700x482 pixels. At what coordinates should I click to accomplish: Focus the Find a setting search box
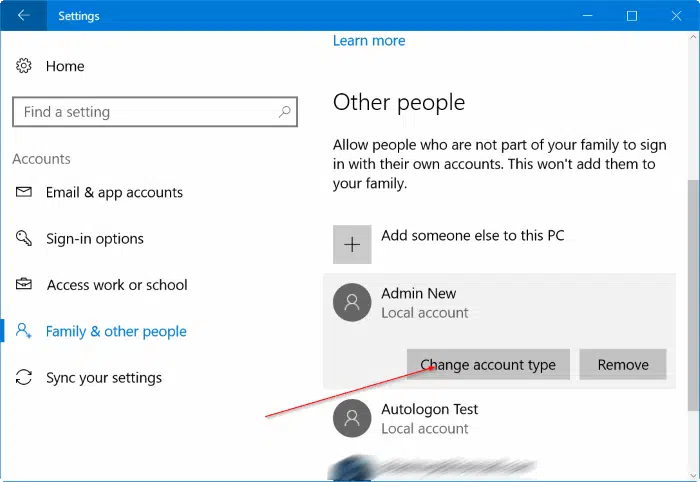pos(155,112)
